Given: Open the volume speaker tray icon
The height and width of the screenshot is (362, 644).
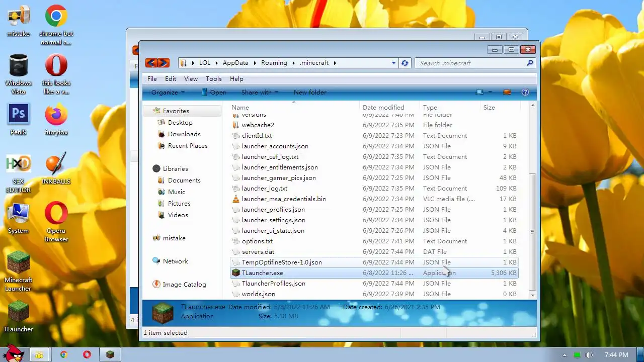Looking at the screenshot, I should pyautogui.click(x=589, y=355).
